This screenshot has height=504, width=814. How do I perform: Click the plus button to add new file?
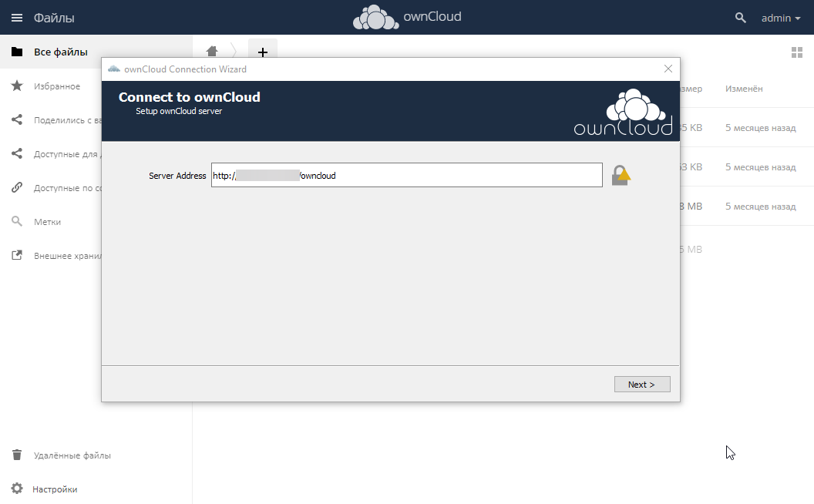click(263, 51)
